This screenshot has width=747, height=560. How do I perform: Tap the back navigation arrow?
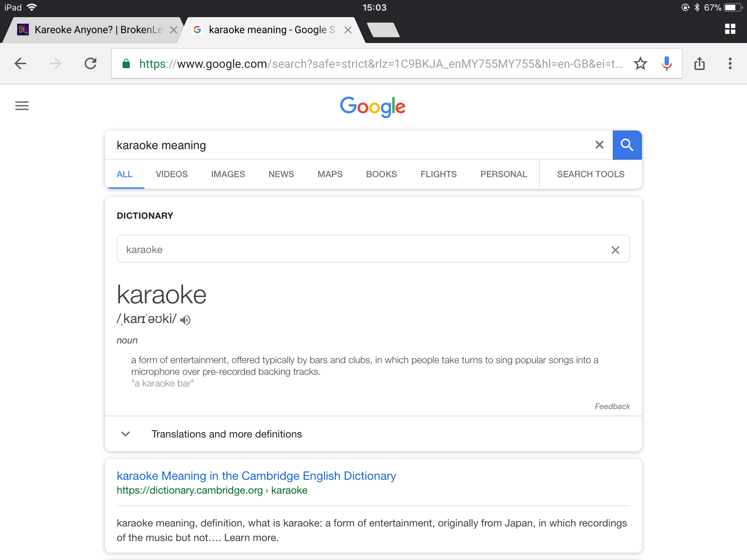coord(20,63)
